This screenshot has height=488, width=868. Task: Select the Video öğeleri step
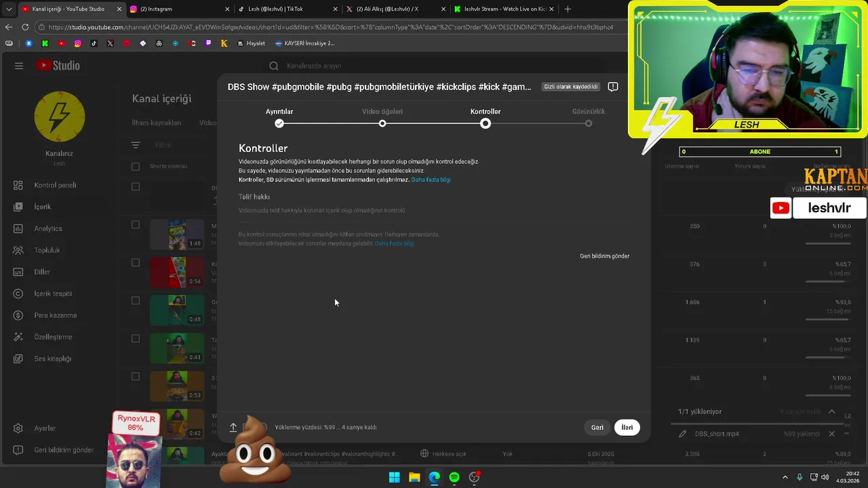coord(382,117)
